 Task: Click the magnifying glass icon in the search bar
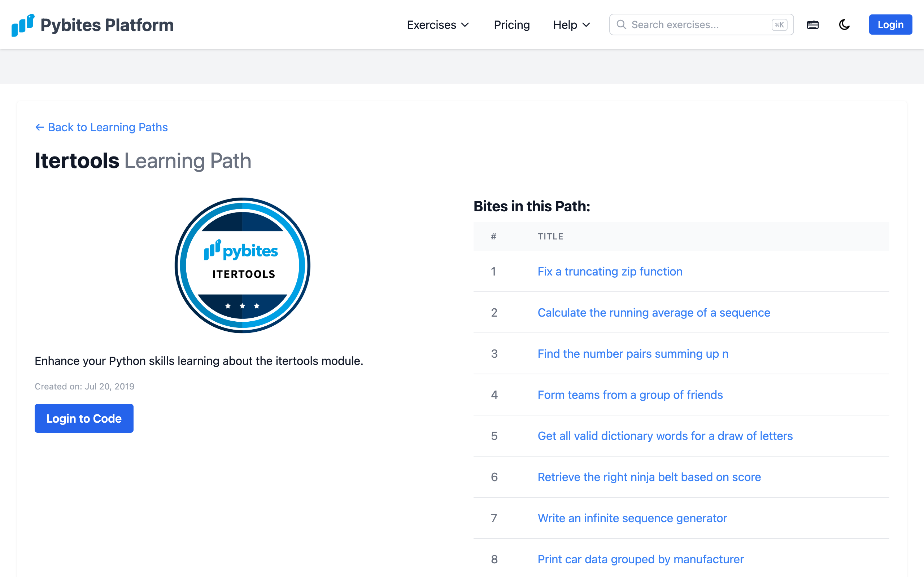click(x=622, y=25)
